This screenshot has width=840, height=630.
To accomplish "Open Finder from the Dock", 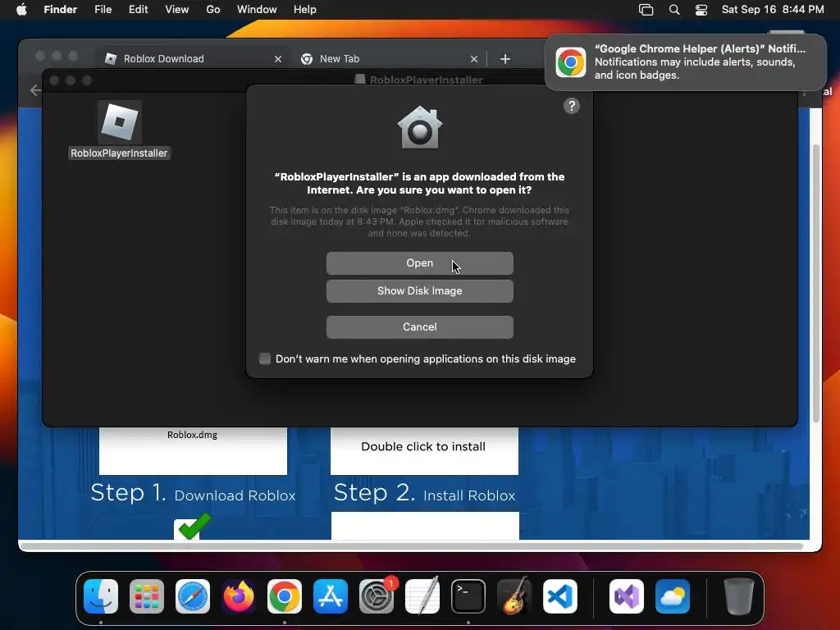I will point(101,596).
